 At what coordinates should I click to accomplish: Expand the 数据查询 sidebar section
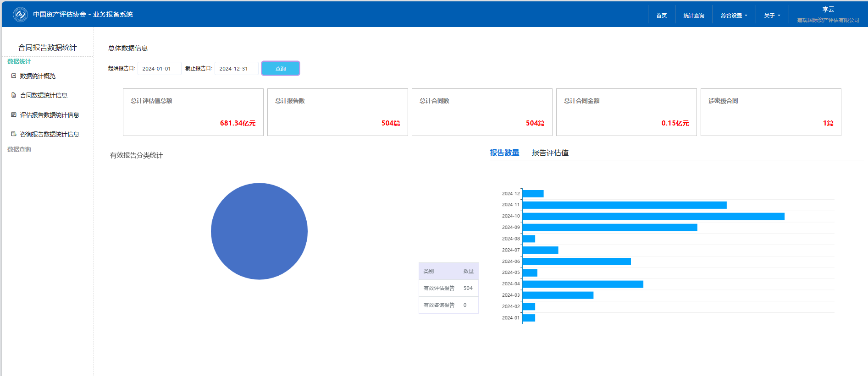[19, 149]
